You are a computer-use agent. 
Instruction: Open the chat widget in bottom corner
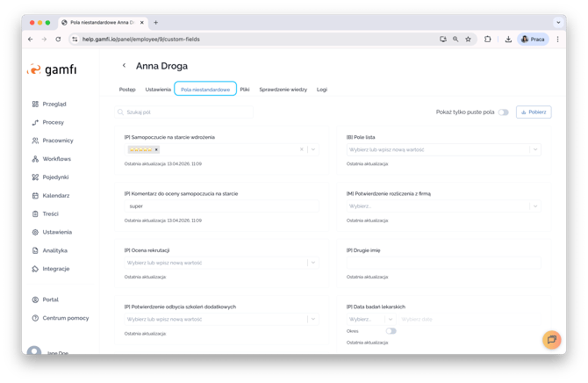[551, 339]
